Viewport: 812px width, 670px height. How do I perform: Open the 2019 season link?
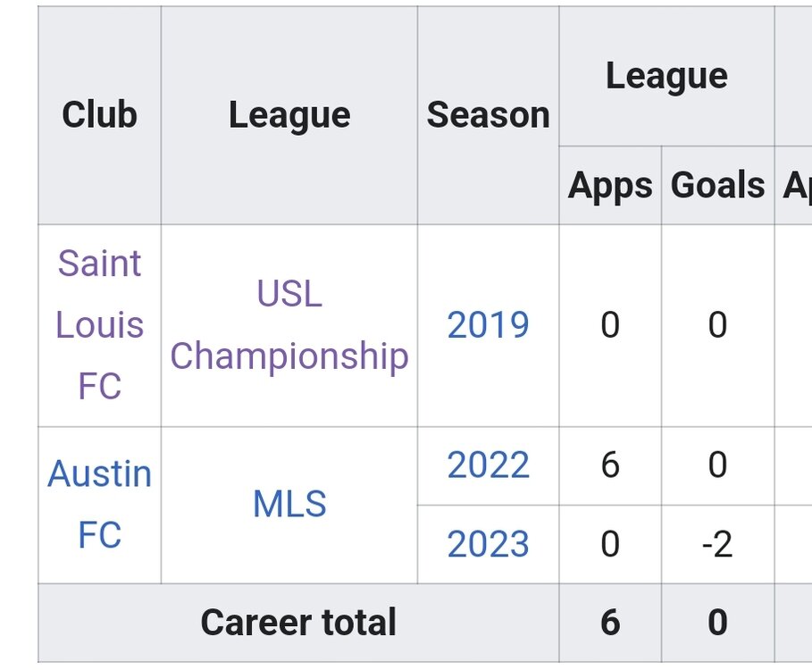(488, 325)
